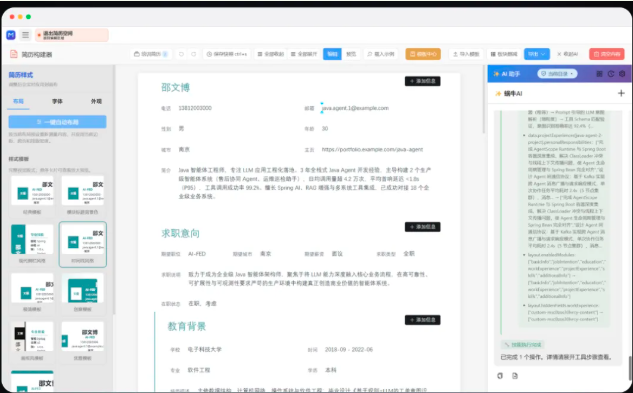Click 添加信息 in the 求职意向 section
The image size is (633, 393).
click(x=423, y=227)
